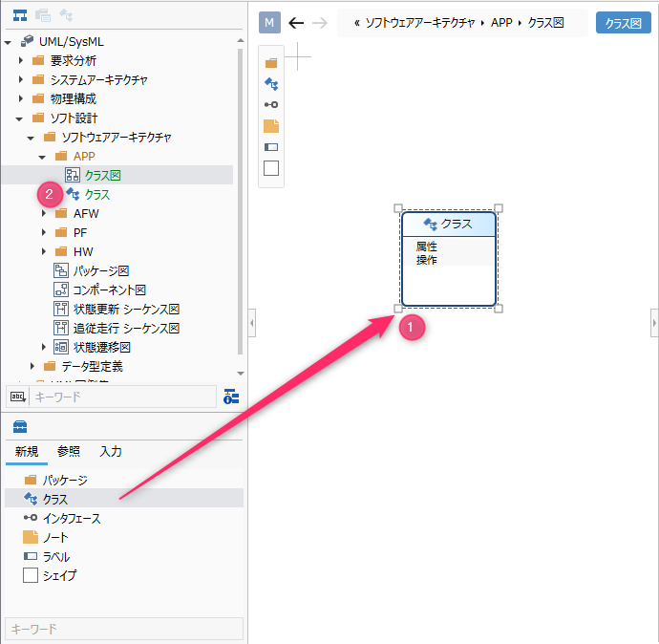Click the ノート icon in the 新規 list
659x644 pixels.
(x=31, y=537)
